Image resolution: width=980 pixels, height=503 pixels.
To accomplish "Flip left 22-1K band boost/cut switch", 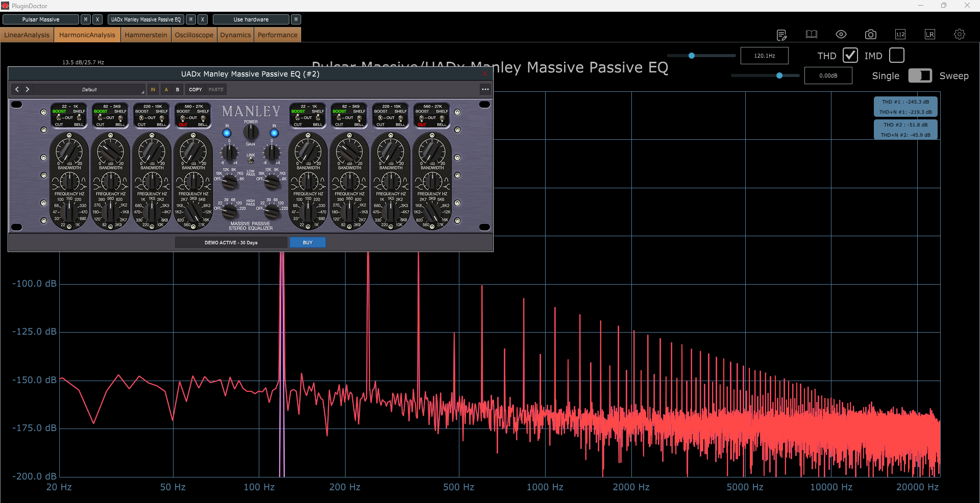I will [59, 118].
